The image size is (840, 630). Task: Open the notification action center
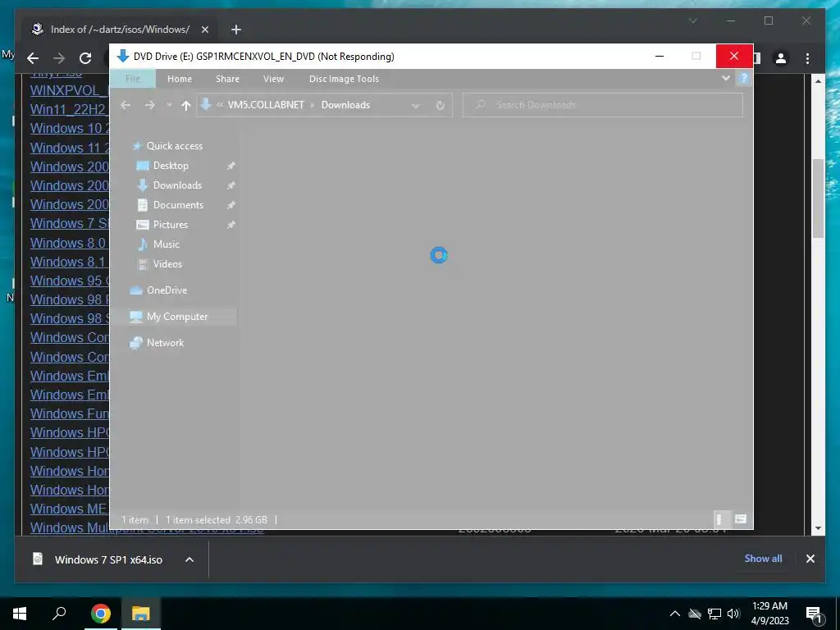pyautogui.click(x=814, y=614)
